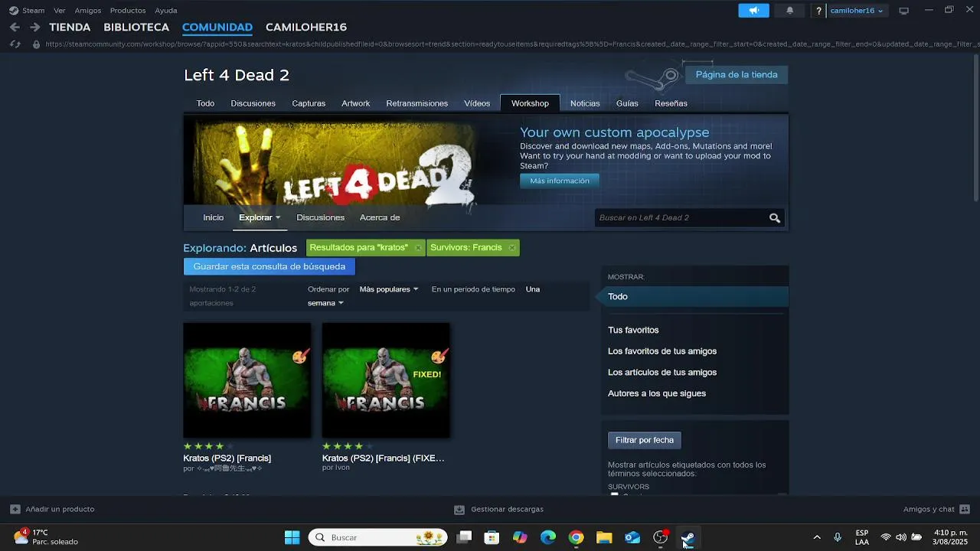980x551 pixels.
Task: Open the Kratos (PS2) [Francis] thumbnail
Action: (x=247, y=380)
